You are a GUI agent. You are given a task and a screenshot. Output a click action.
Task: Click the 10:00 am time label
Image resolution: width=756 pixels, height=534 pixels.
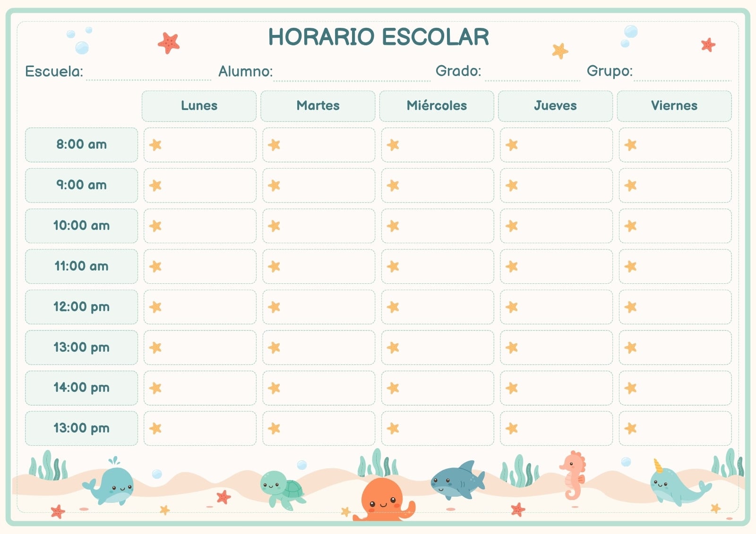81,226
